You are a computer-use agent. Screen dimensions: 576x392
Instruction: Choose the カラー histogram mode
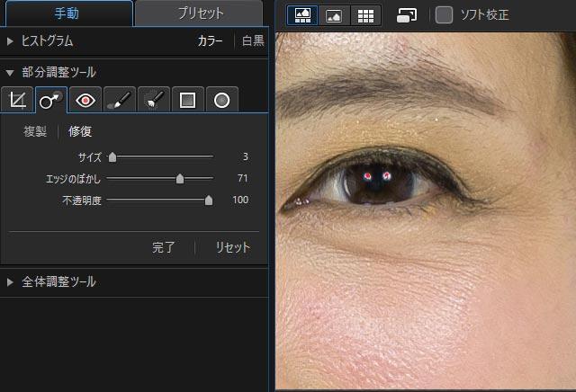click(210, 41)
